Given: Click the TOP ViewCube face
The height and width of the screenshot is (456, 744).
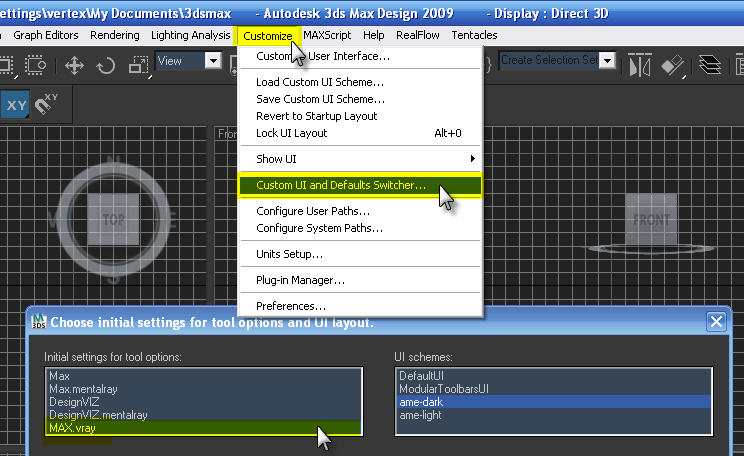Looking at the screenshot, I should [113, 219].
